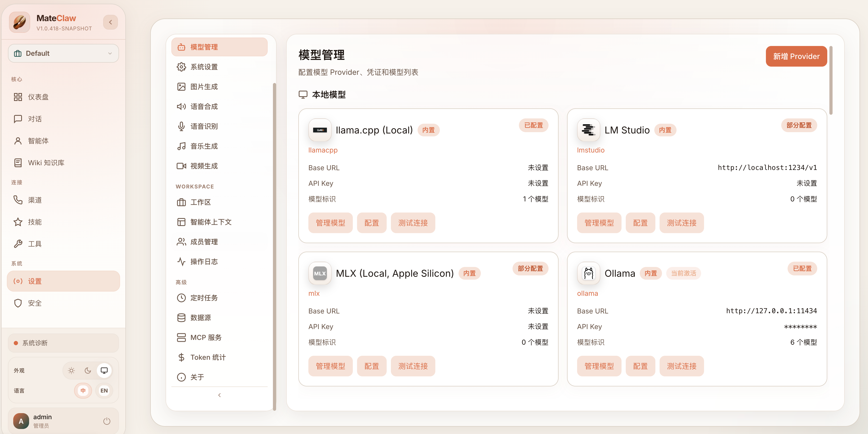Open the 渠道 channels section

(x=34, y=200)
